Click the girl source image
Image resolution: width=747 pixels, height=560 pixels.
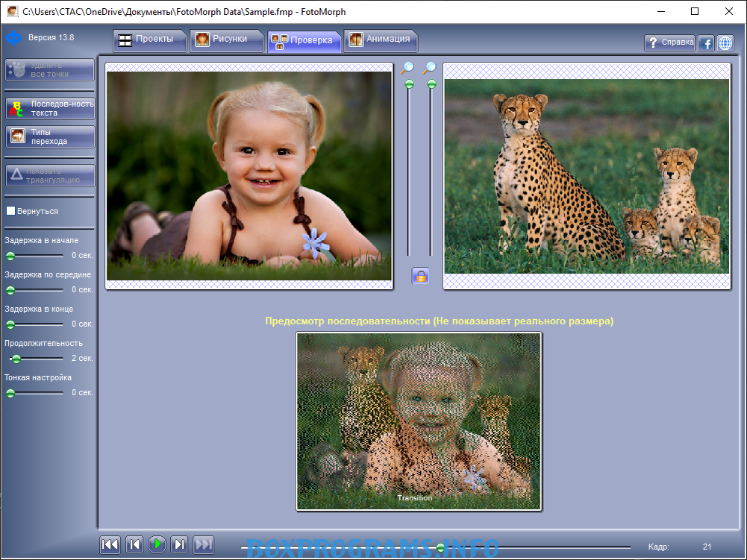point(249,176)
